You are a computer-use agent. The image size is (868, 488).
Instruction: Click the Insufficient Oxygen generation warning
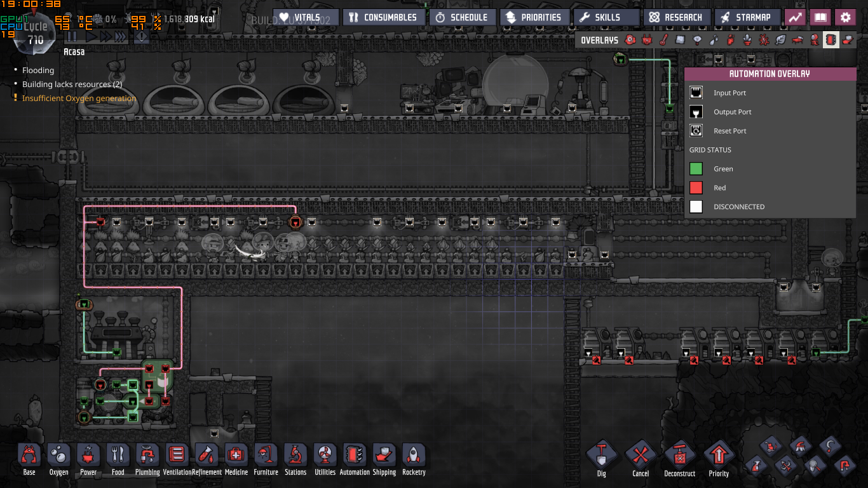click(79, 98)
